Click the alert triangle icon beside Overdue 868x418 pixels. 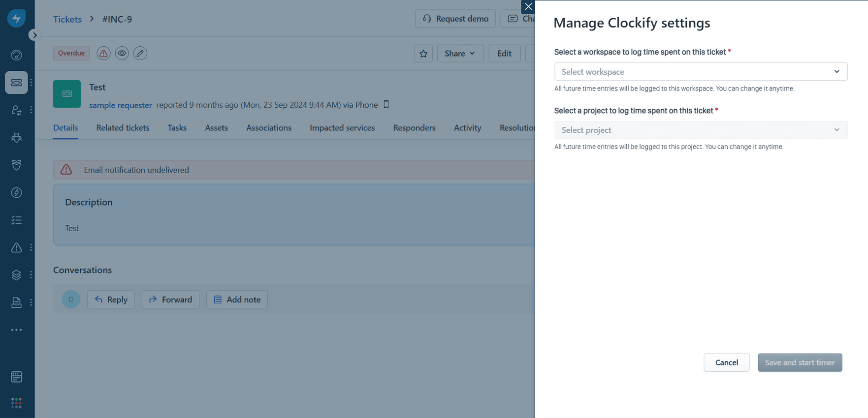click(x=103, y=53)
